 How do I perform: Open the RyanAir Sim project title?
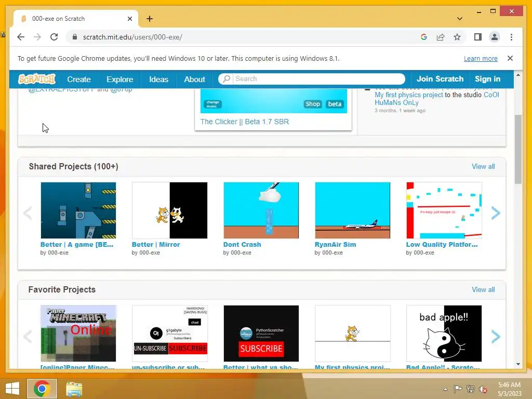pos(335,244)
